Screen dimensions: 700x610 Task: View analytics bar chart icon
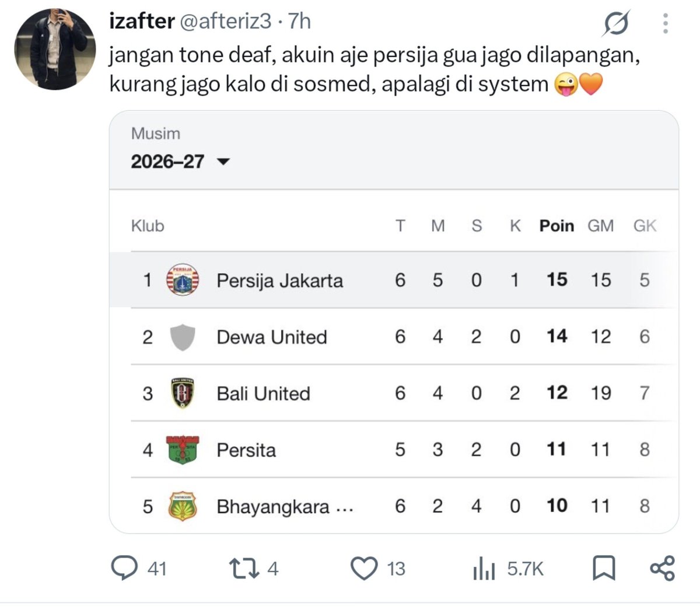pos(484,568)
